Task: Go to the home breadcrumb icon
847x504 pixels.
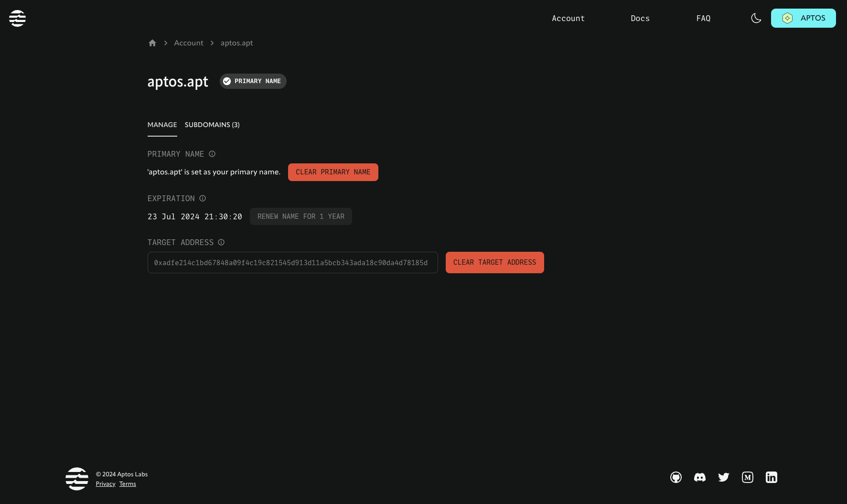Action: [152, 43]
